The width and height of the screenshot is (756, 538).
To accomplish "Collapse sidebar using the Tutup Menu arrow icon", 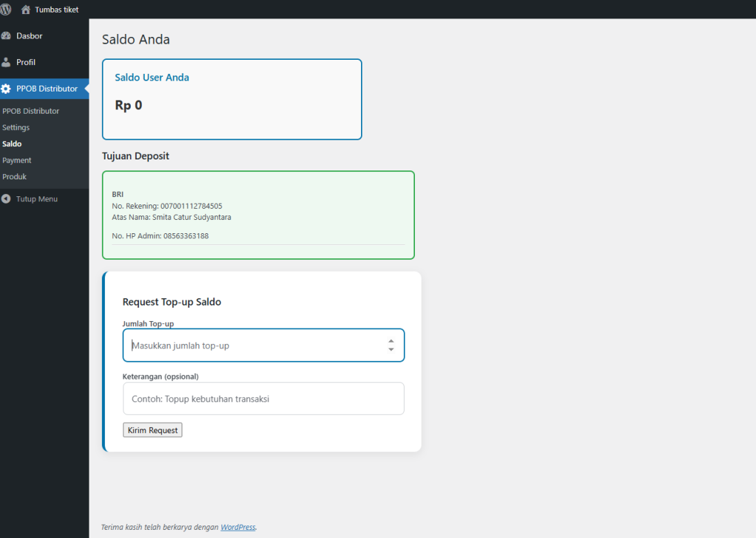I will click(6, 199).
